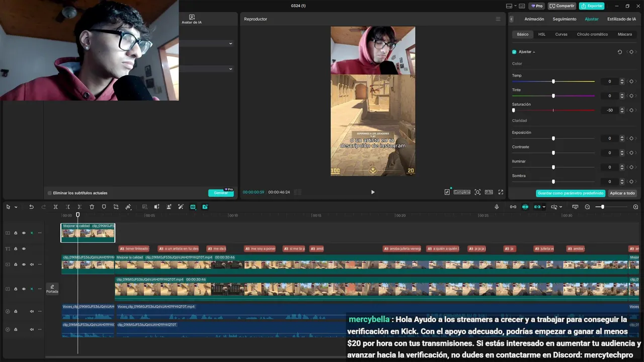Hide the subtitle text track eye icon
Viewport: 644px width, 362px height.
pyautogui.click(x=24, y=248)
